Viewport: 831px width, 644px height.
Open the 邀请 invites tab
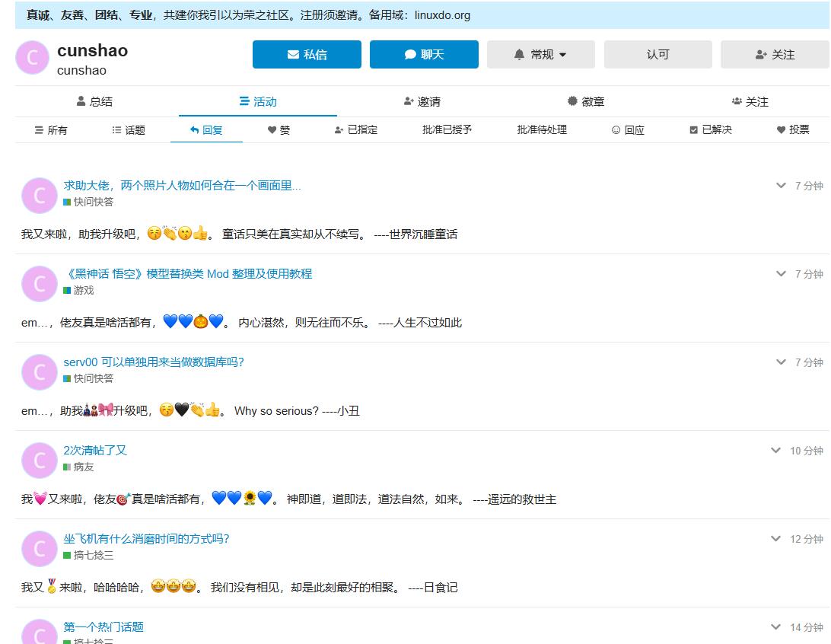coord(422,101)
